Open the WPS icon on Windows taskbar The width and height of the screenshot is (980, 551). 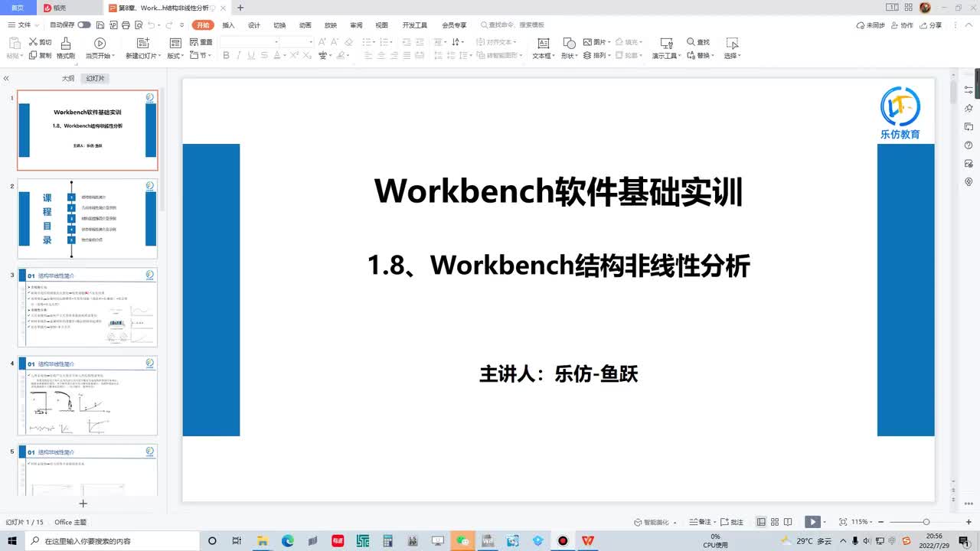click(x=587, y=540)
